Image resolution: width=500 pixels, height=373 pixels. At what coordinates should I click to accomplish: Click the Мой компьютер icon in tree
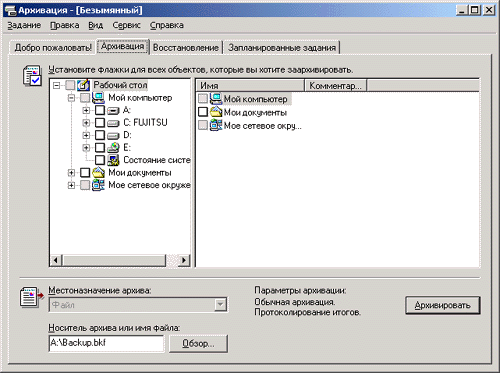click(x=98, y=98)
